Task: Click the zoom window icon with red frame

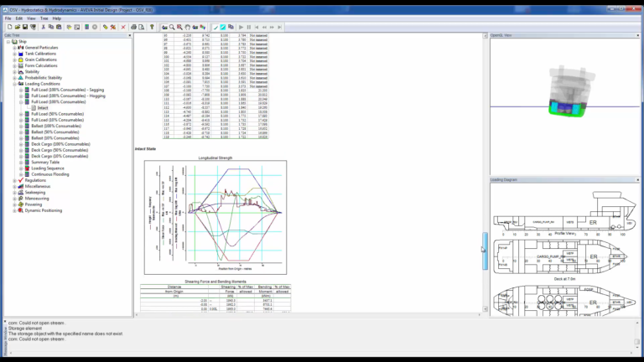Action: click(x=179, y=27)
